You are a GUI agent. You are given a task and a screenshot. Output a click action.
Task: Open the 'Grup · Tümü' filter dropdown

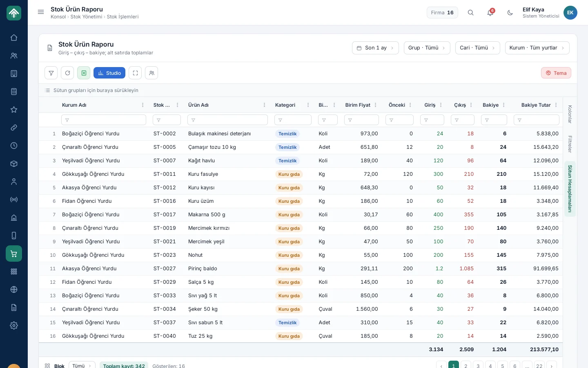tap(427, 48)
